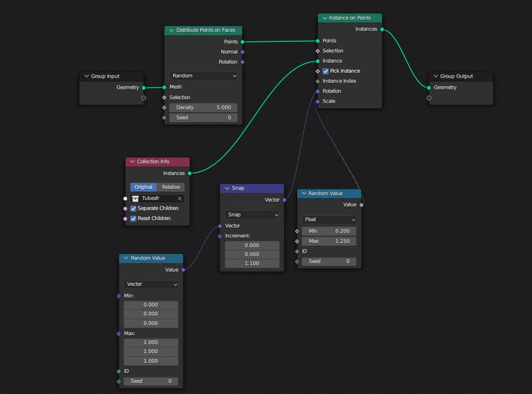Open the Snap operation dropdown
The image size is (532, 394).
click(252, 215)
